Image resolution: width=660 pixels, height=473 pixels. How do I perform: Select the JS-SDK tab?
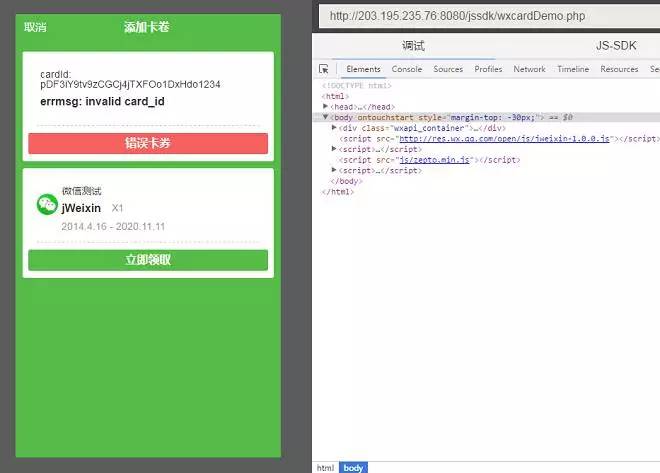point(616,45)
